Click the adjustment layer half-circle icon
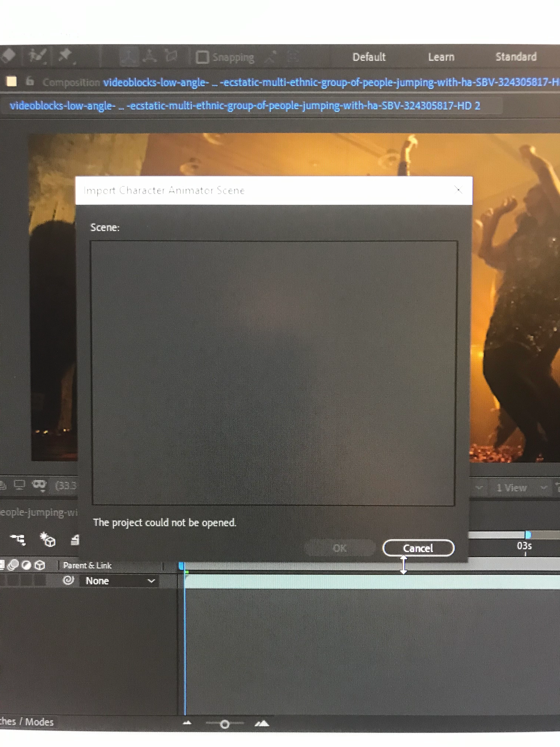Screen dimensions: 560x747 click(26, 565)
